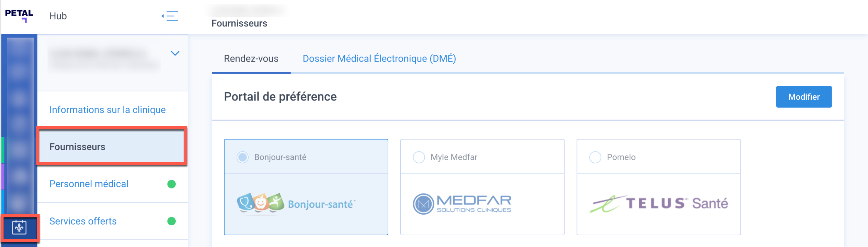The image size is (868, 247).
Task: Switch to the Rendez-vous tab
Action: click(x=251, y=58)
